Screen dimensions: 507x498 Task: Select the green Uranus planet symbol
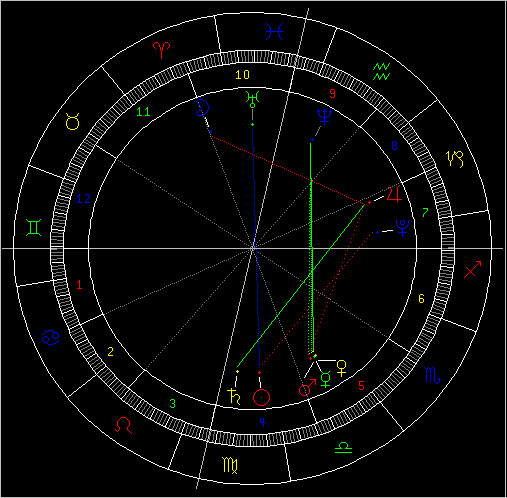click(x=252, y=99)
